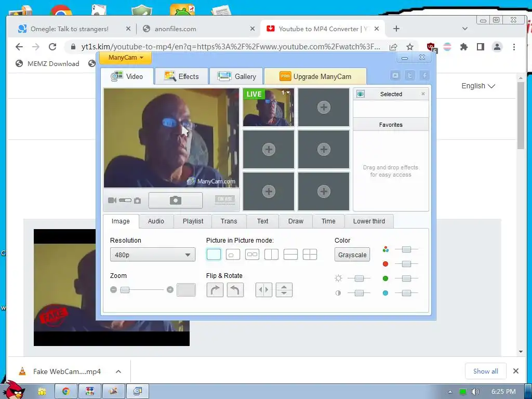532x399 pixels.
Task: Close the Selected effects panel
Action: (x=423, y=94)
